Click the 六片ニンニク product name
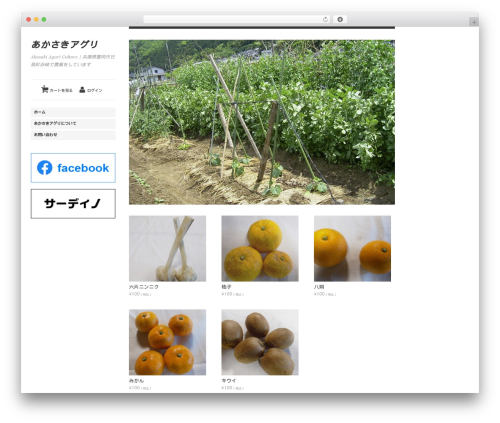This screenshot has height=423, width=500. click(144, 287)
